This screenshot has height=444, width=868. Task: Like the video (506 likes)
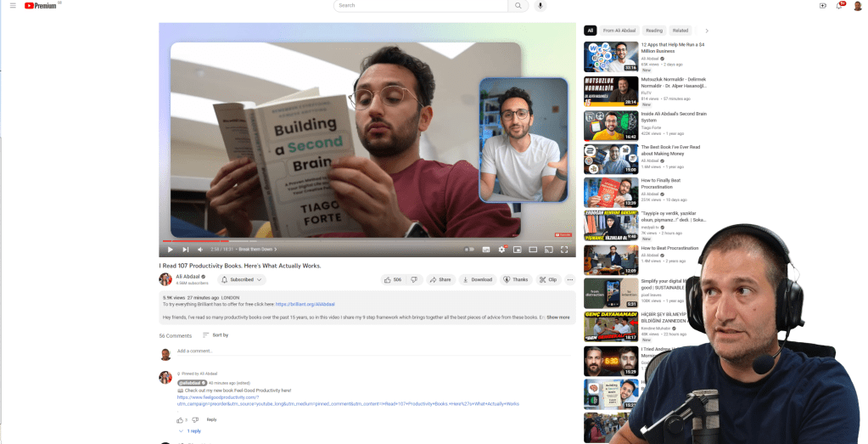point(393,279)
